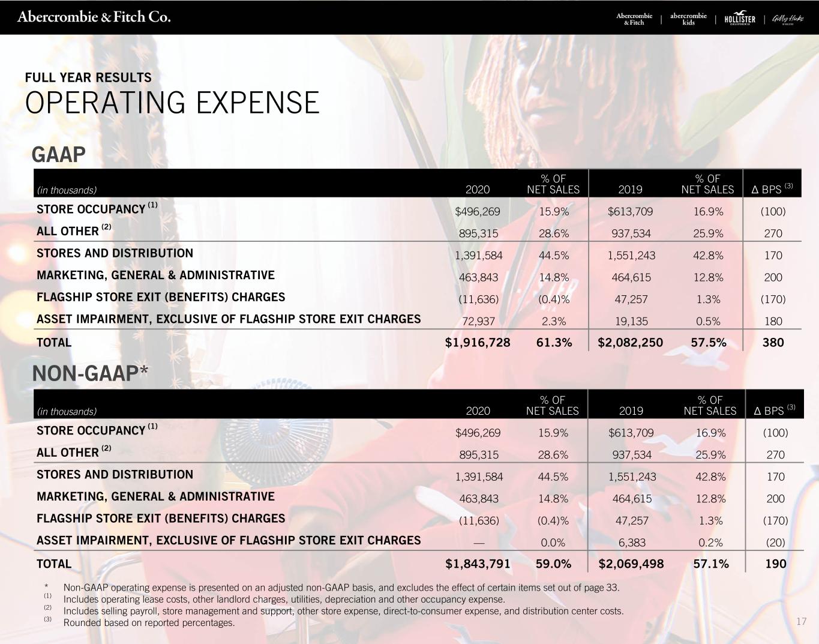
Task: Select "FLAGSHIP STORE EXIT" row label in GAAP table
Action: [x=161, y=297]
